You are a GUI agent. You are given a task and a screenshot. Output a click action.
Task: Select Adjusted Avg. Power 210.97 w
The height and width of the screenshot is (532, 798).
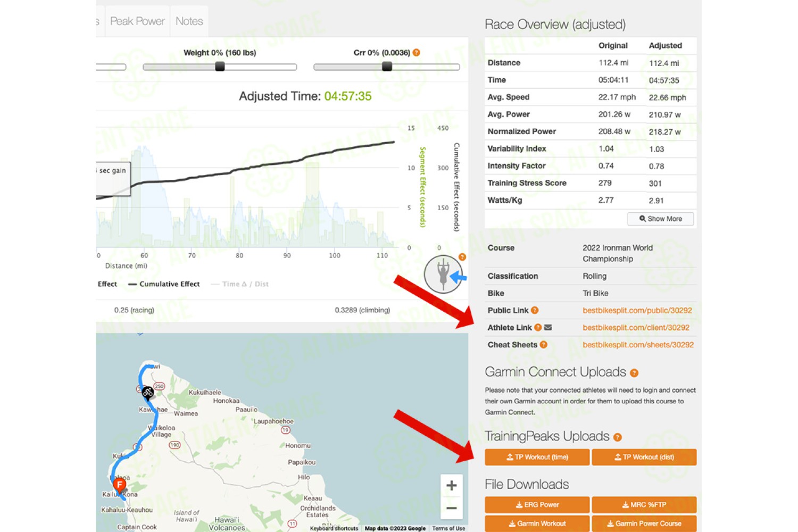664,115
